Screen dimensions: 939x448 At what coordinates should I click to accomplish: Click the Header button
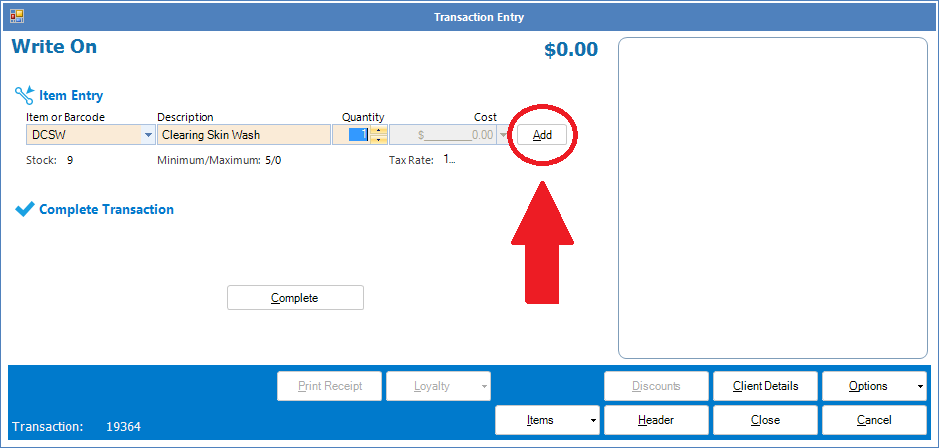coord(656,420)
